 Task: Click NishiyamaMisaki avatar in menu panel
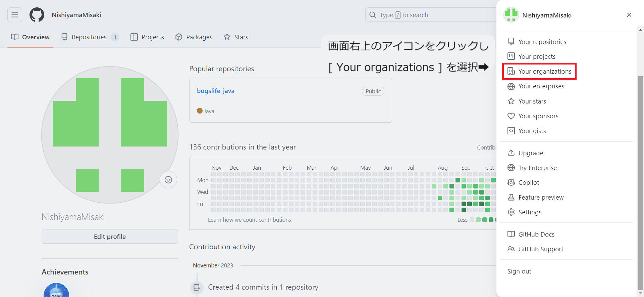pos(511,15)
